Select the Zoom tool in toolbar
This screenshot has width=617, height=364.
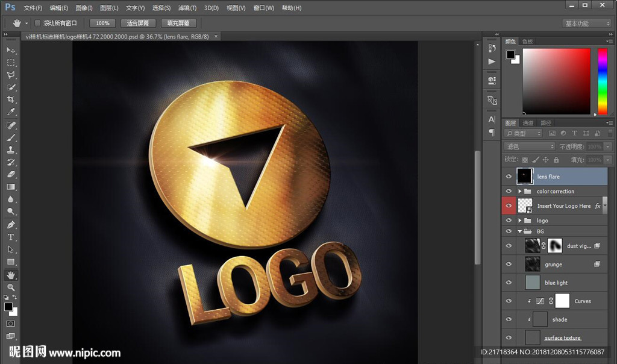click(x=11, y=287)
